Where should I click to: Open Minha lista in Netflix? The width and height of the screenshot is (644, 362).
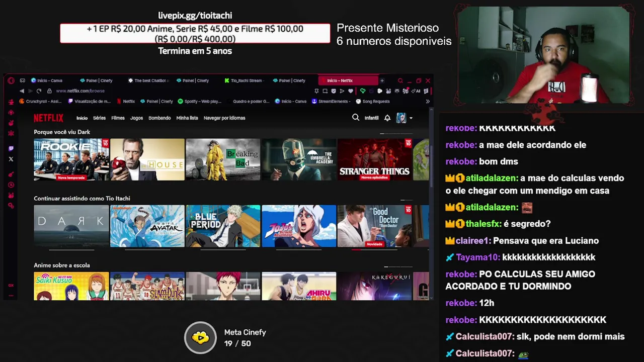coord(187,118)
